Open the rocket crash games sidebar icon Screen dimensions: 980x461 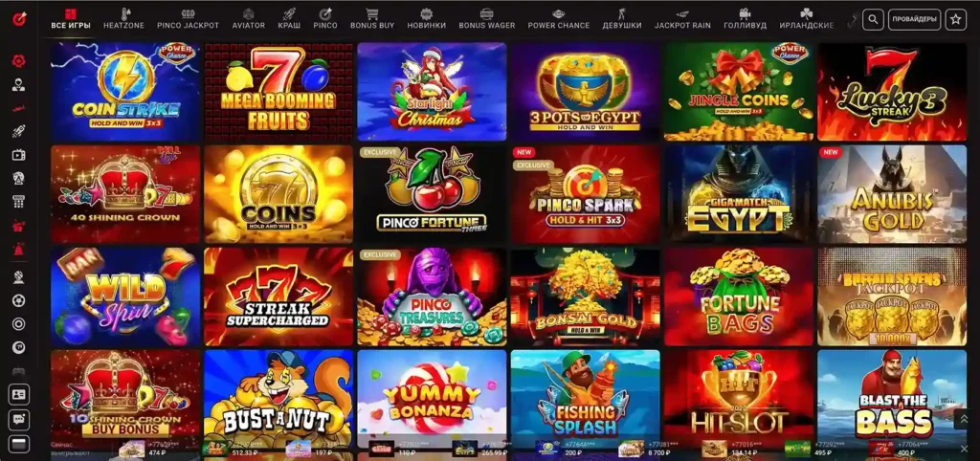(19, 132)
